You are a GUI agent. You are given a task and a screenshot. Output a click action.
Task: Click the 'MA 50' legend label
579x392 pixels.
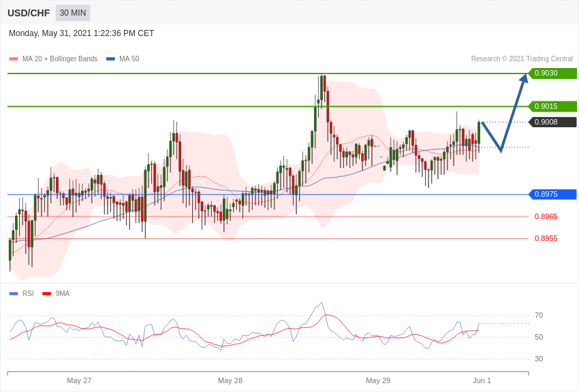click(129, 59)
